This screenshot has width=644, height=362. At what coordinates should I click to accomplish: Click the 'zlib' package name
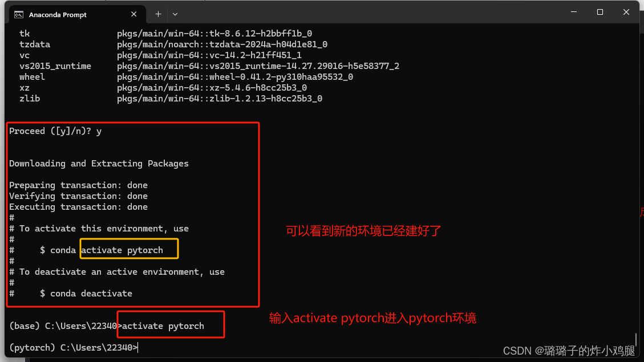coord(30,99)
